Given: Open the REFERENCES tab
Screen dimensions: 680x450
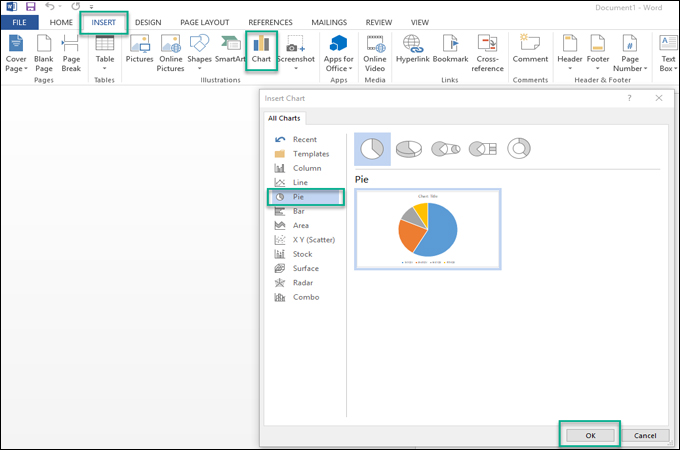Looking at the screenshot, I should coord(270,23).
